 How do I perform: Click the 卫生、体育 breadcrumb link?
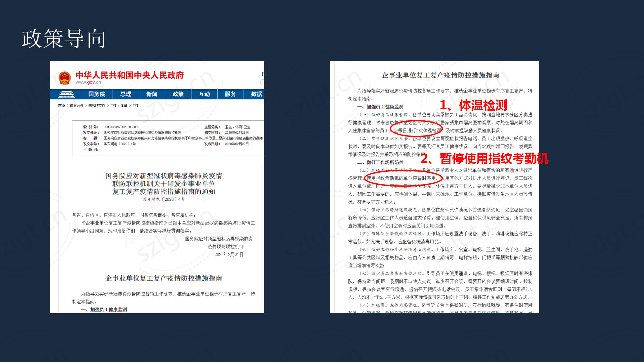click(x=119, y=106)
